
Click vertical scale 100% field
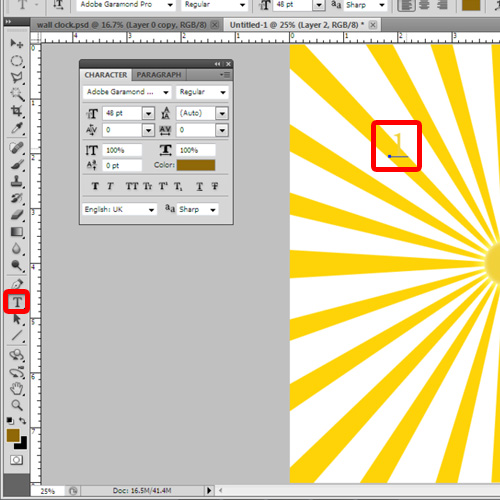point(122,150)
